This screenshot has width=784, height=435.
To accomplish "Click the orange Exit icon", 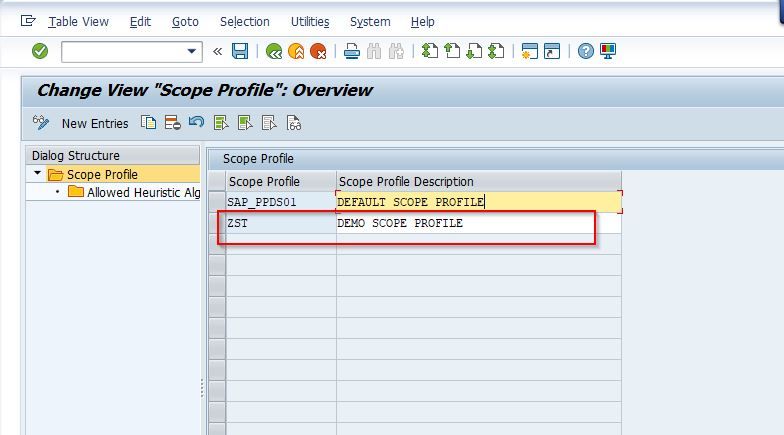I will tap(296, 51).
